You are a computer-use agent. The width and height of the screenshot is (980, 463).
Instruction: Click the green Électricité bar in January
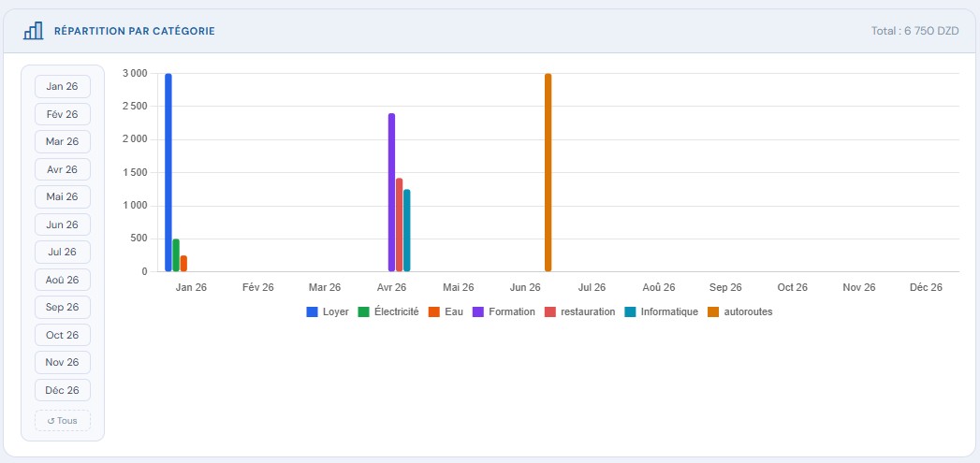[176, 255]
